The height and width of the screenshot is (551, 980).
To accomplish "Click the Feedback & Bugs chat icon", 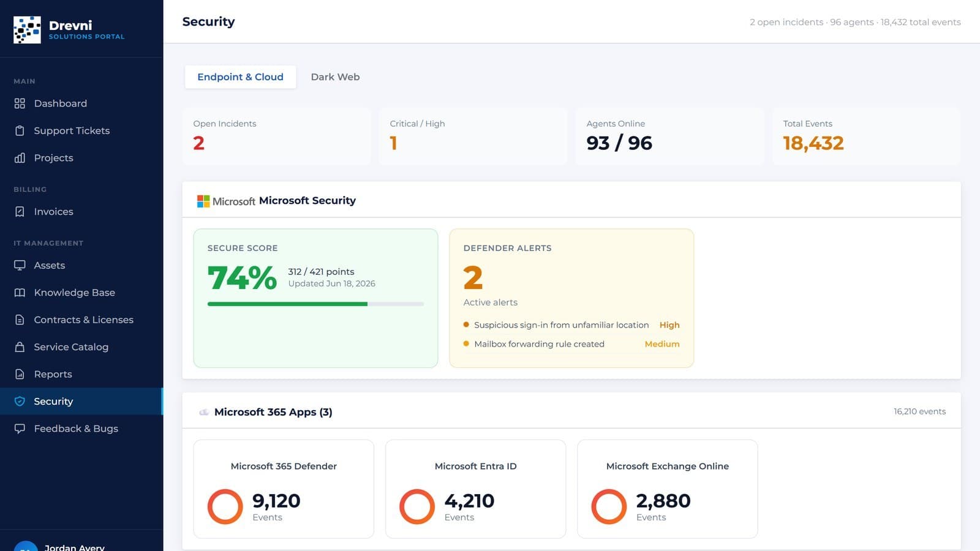I will pos(20,429).
